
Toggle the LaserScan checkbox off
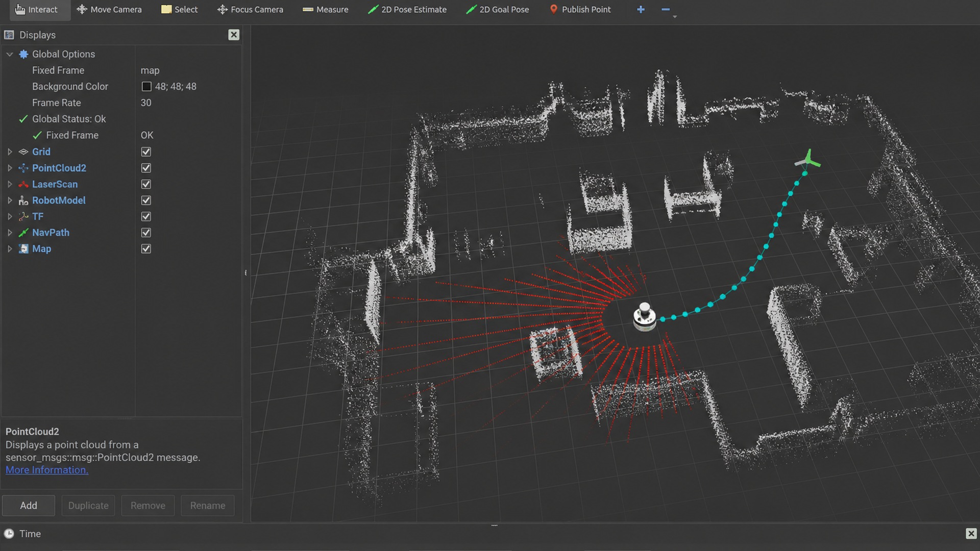point(146,184)
